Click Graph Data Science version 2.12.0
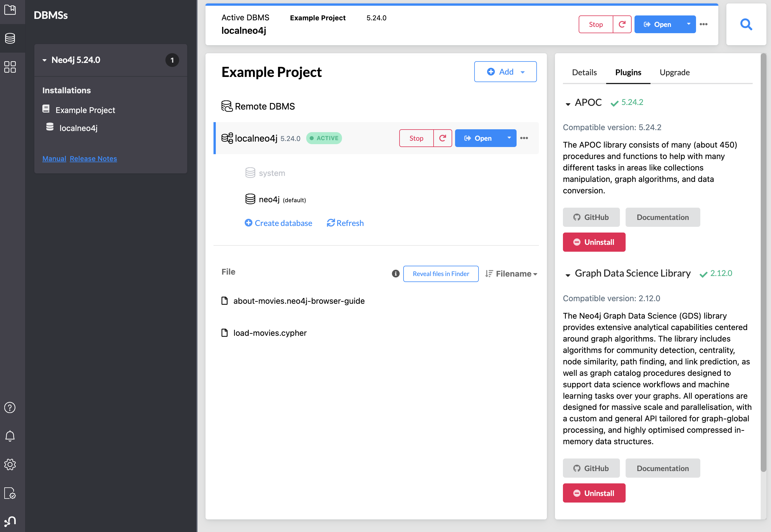This screenshot has height=532, width=771. [x=721, y=273]
